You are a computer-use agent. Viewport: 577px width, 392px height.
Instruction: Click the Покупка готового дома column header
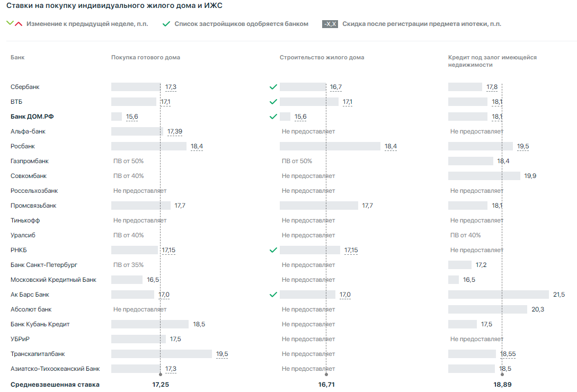(145, 57)
